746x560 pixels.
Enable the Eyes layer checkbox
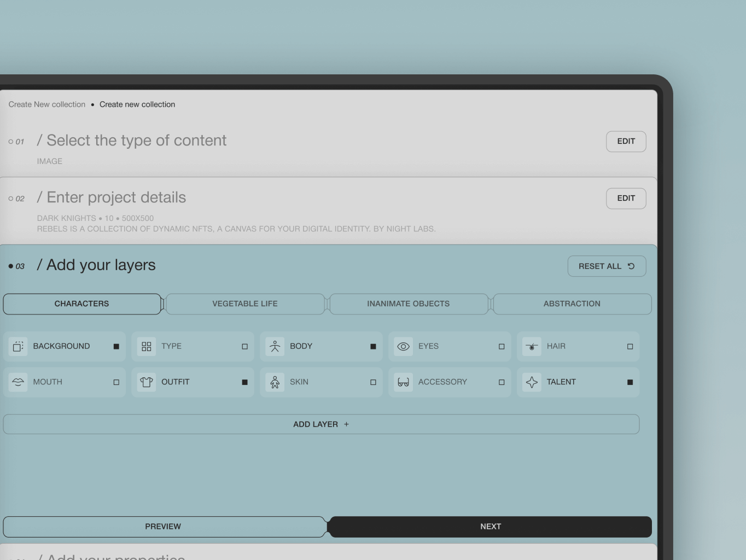point(502,346)
